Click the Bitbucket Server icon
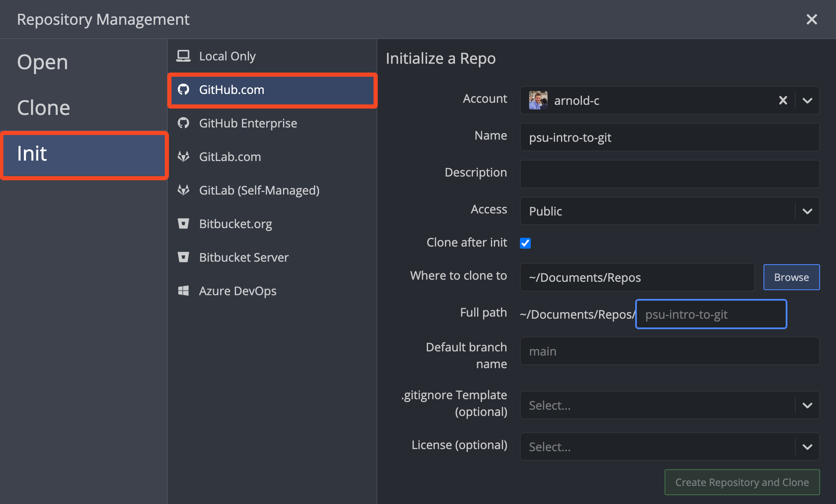This screenshot has width=836, height=504. pos(183,257)
